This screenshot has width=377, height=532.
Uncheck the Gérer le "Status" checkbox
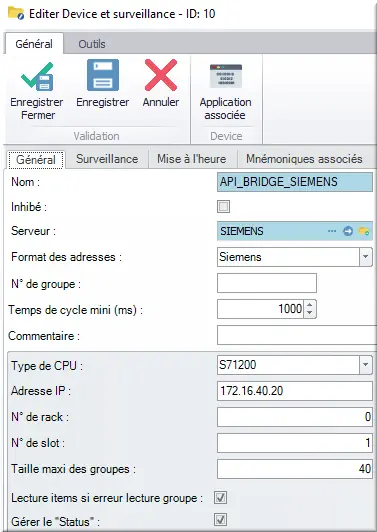point(221,520)
